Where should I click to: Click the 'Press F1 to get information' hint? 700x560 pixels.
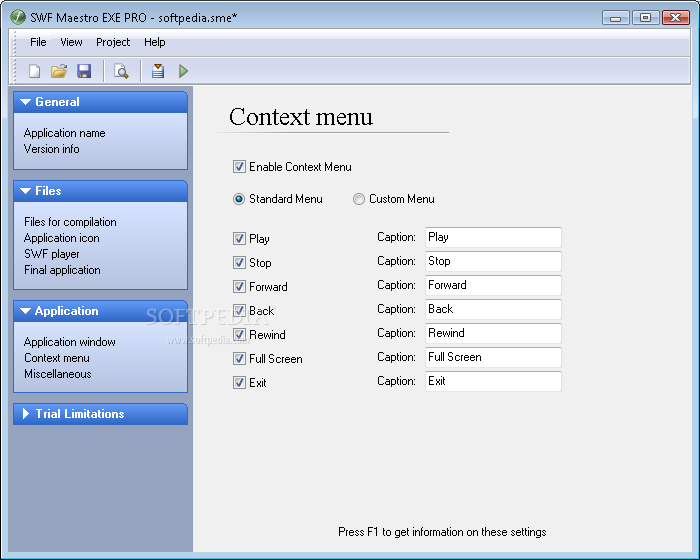(442, 532)
